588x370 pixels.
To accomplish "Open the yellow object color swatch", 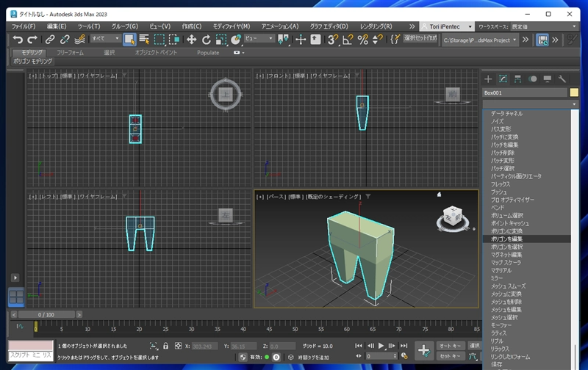I will click(x=574, y=92).
